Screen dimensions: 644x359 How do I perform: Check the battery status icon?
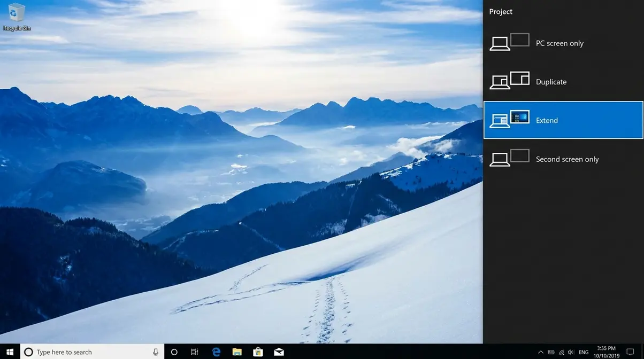[x=551, y=352]
